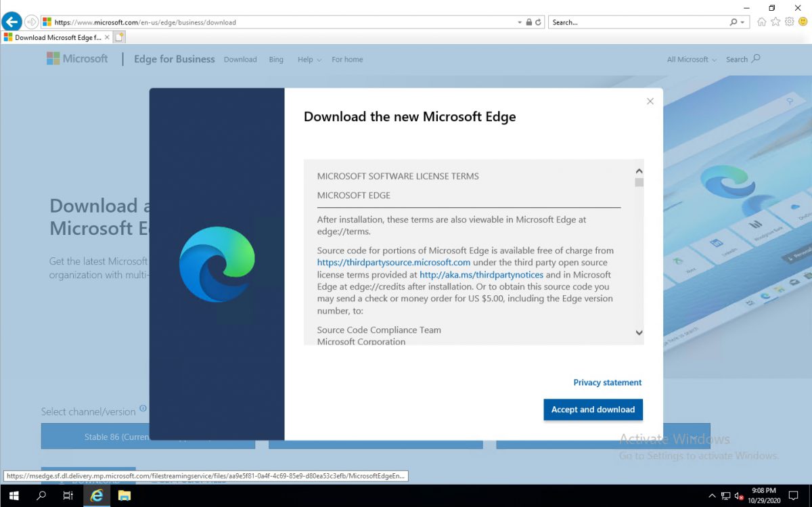
Task: Open the Bing menu item in site header
Action: point(276,60)
